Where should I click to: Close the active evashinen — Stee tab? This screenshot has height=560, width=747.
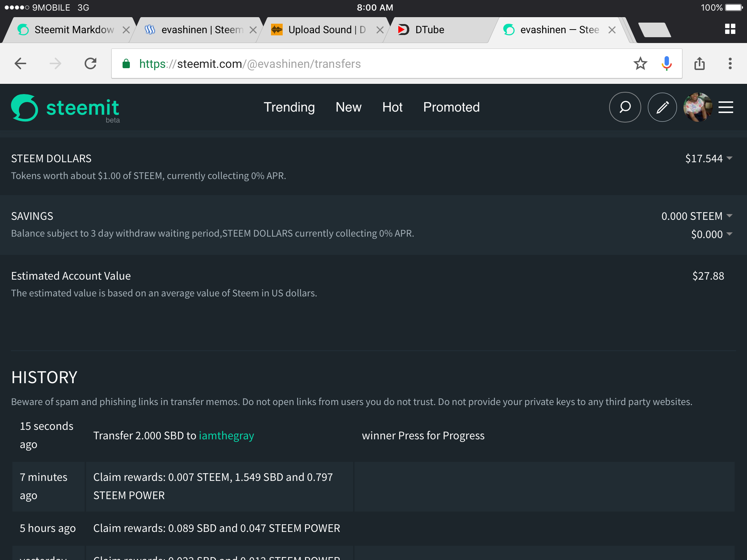coord(612,30)
